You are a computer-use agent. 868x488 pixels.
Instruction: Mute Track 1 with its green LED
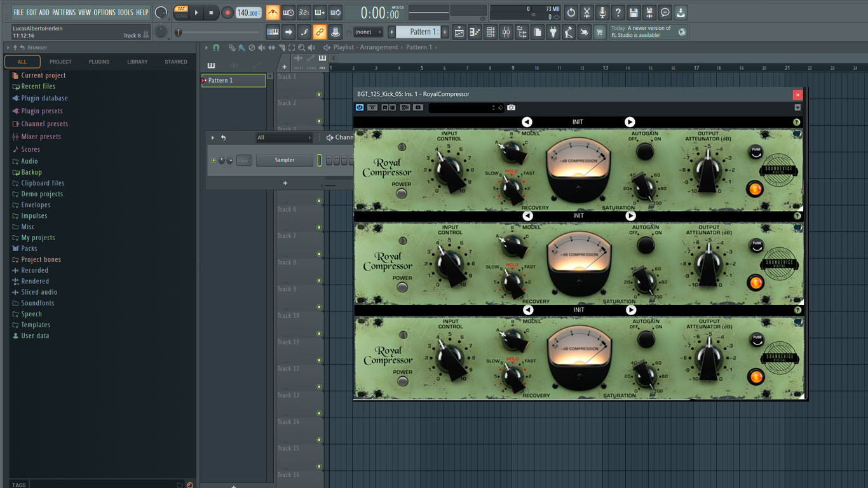(x=319, y=95)
